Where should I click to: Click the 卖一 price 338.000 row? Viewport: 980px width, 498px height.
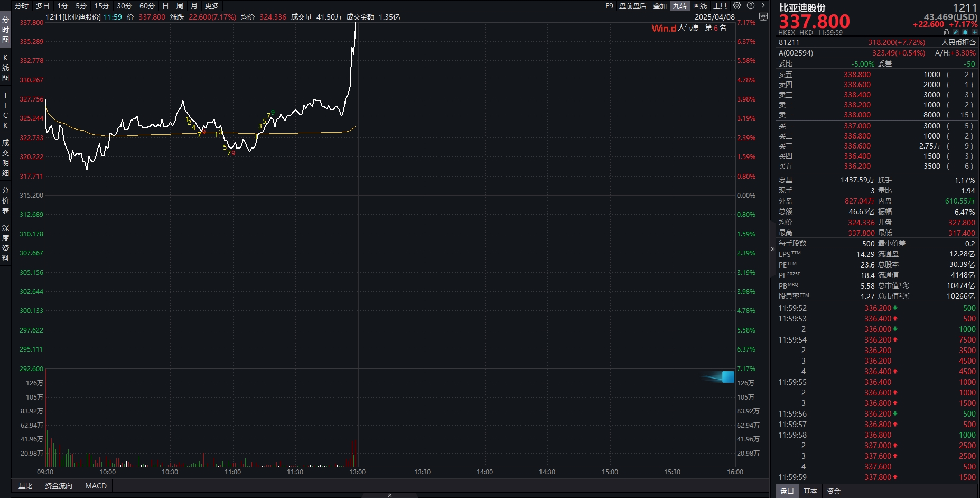click(857, 115)
